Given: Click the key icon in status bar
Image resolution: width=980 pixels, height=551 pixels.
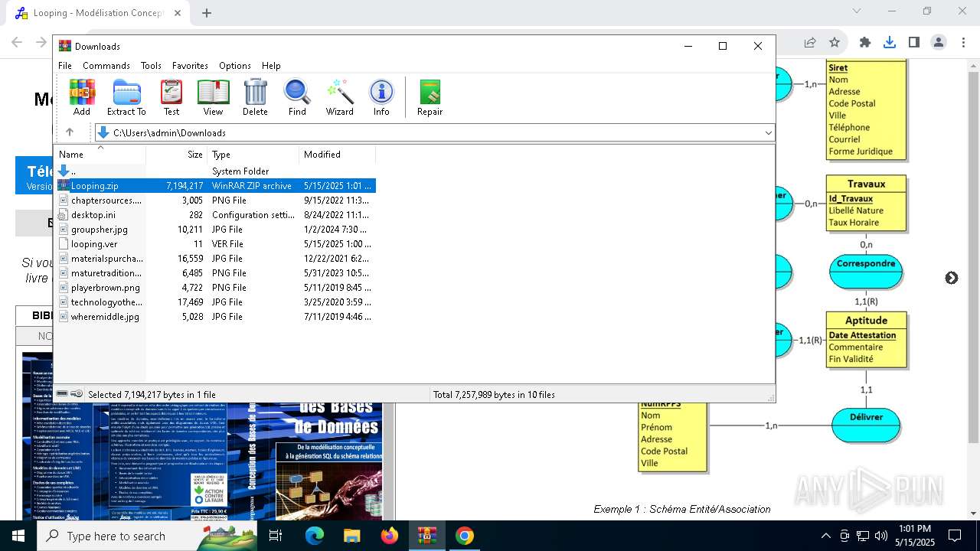Looking at the screenshot, I should 77,394.
